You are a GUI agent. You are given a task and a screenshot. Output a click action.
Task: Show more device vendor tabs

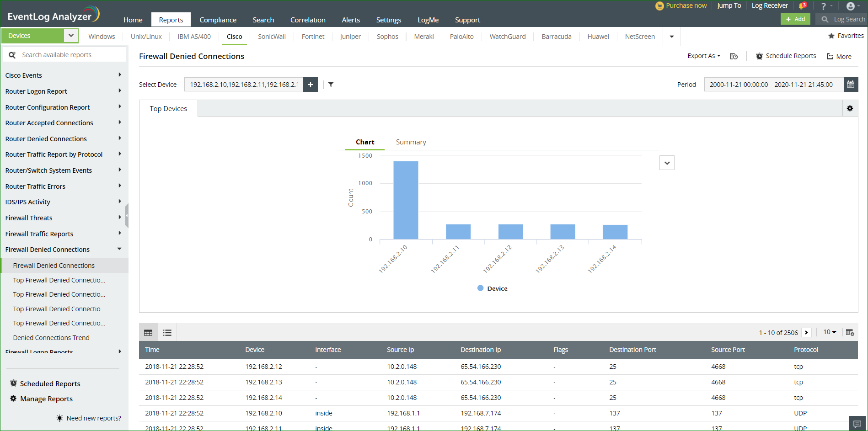[x=672, y=37]
